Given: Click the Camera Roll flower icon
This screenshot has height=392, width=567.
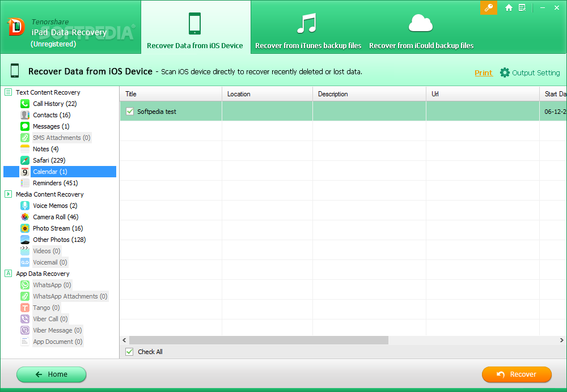Looking at the screenshot, I should (x=25, y=217).
